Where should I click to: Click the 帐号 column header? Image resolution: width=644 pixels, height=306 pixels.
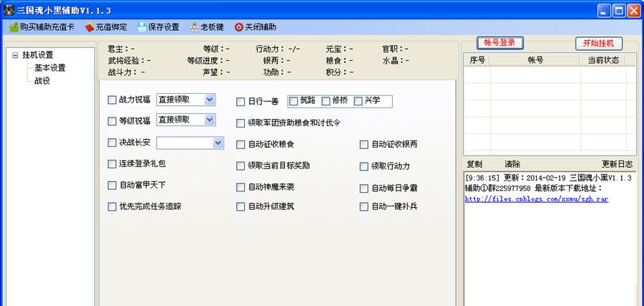(535, 60)
